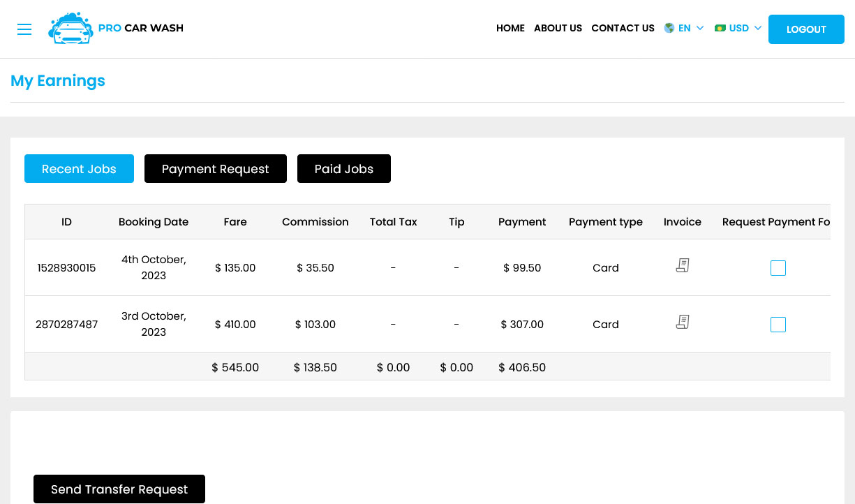
Task: Click fare value $ 135.00
Action: (235, 268)
